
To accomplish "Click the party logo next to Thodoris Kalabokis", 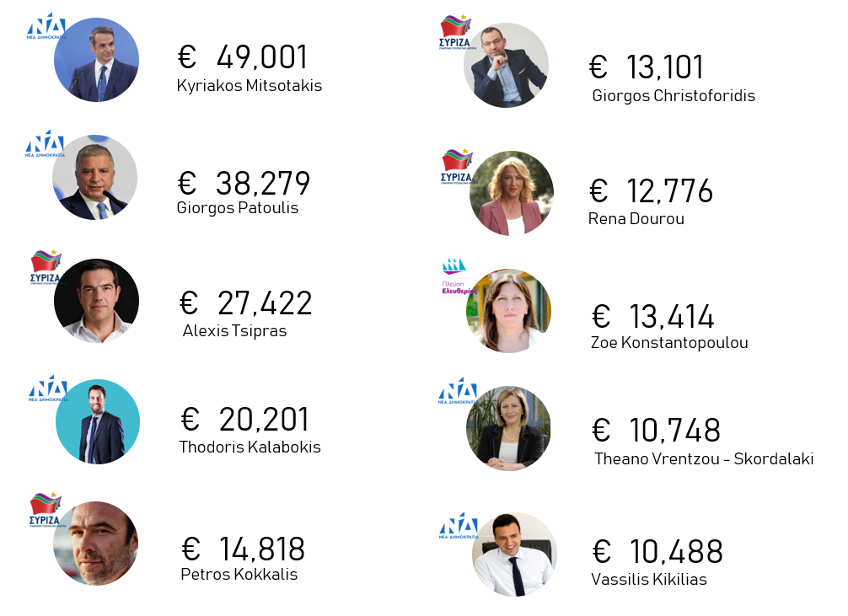I will [48, 389].
